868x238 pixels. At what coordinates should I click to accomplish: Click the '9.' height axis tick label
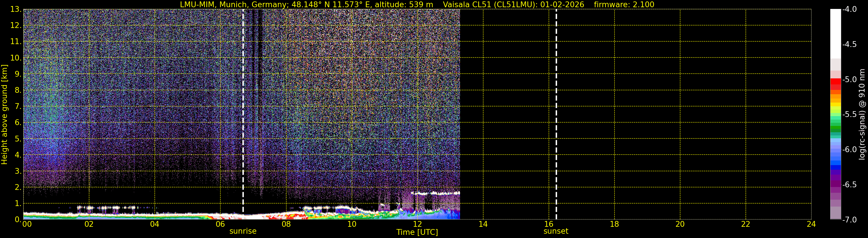pyautogui.click(x=18, y=74)
